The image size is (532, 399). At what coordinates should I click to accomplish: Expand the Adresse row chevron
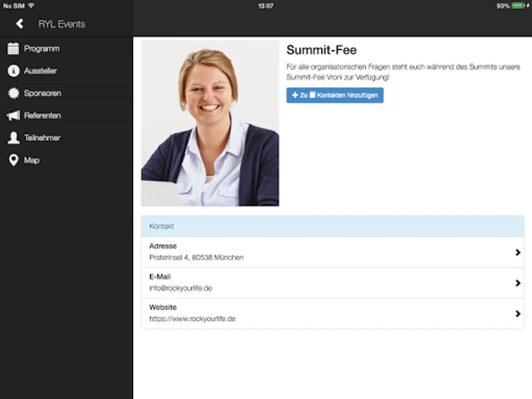point(517,252)
